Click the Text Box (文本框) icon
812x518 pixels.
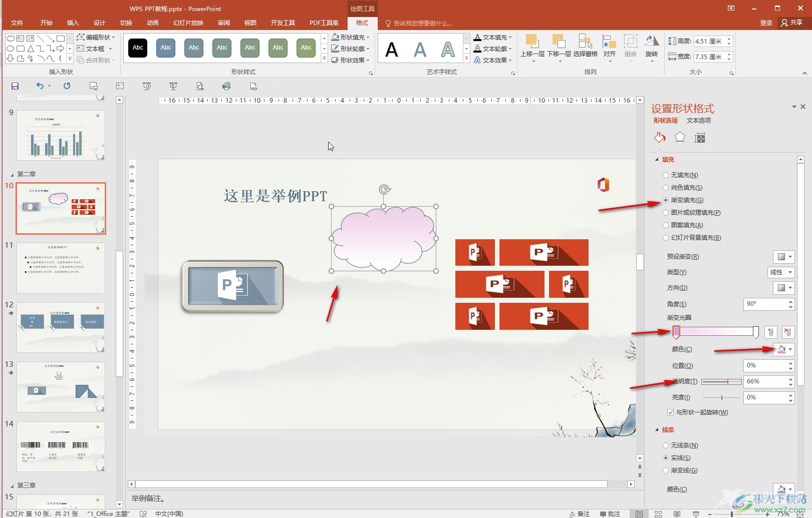(81, 49)
